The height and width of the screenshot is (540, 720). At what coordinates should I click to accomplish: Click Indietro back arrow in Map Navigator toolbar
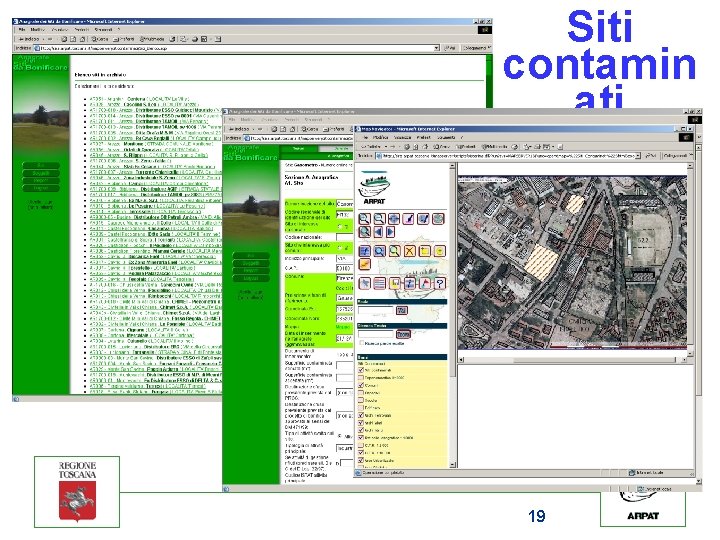click(371, 146)
